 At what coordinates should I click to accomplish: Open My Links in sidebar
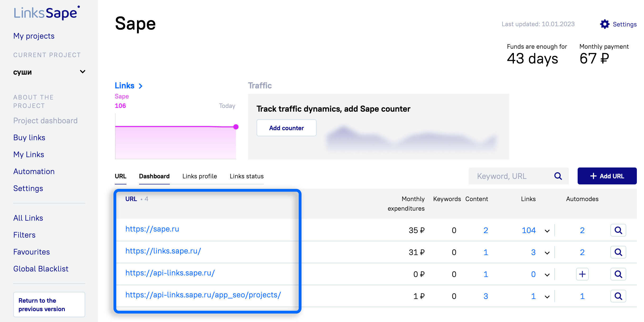[29, 155]
